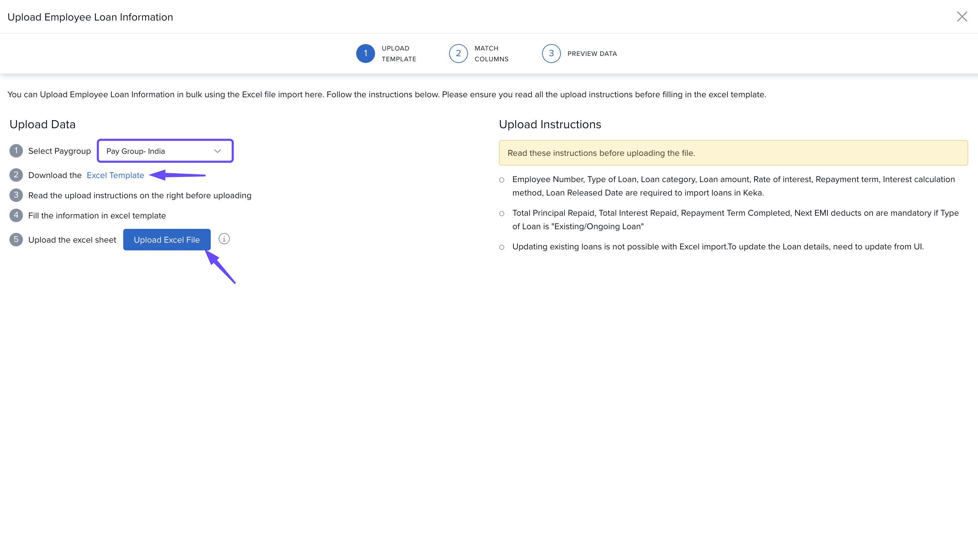Go to the MATCH COLUMNS step label

491,54
